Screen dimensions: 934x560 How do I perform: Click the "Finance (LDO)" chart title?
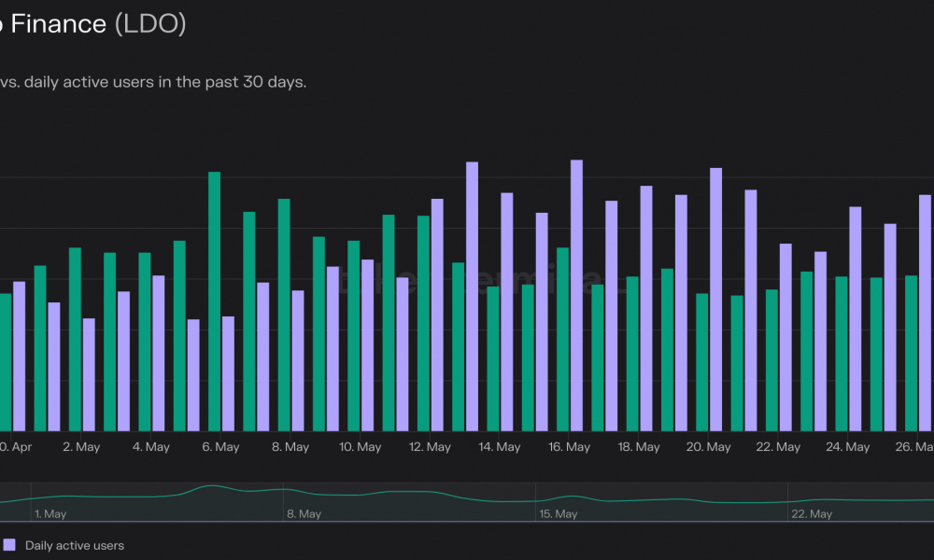point(98,24)
